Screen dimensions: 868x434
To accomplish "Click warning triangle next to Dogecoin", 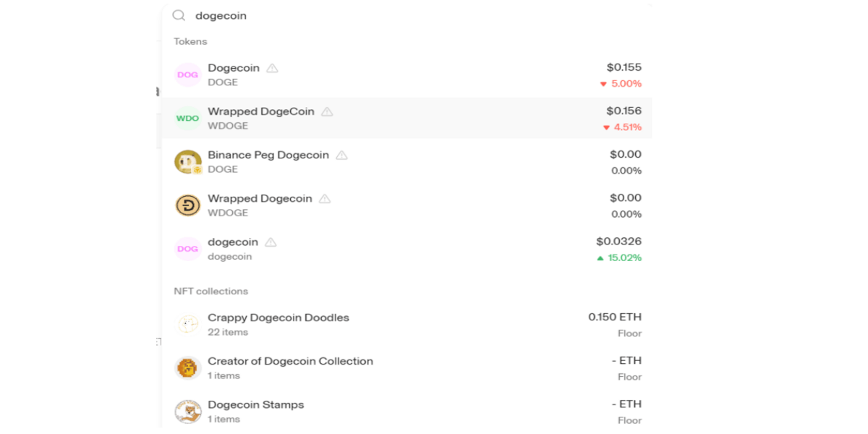I will pos(272,68).
